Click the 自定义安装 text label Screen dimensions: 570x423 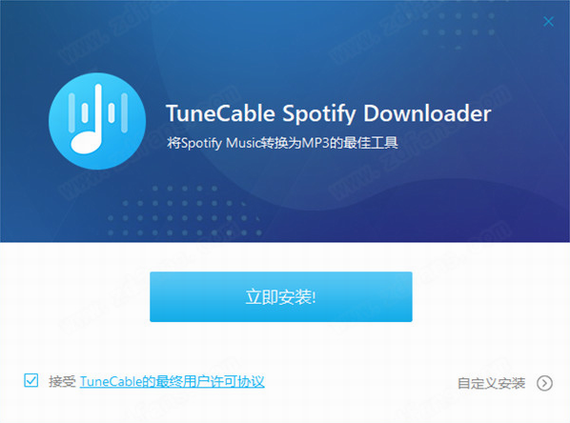click(491, 383)
